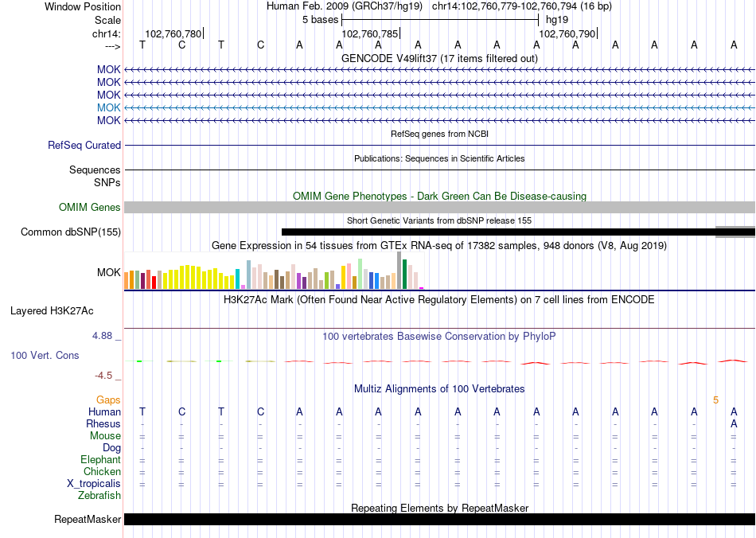Open Short Genetic Variants from dbSNP title
Viewport: 756px width, 538px height.
(439, 220)
